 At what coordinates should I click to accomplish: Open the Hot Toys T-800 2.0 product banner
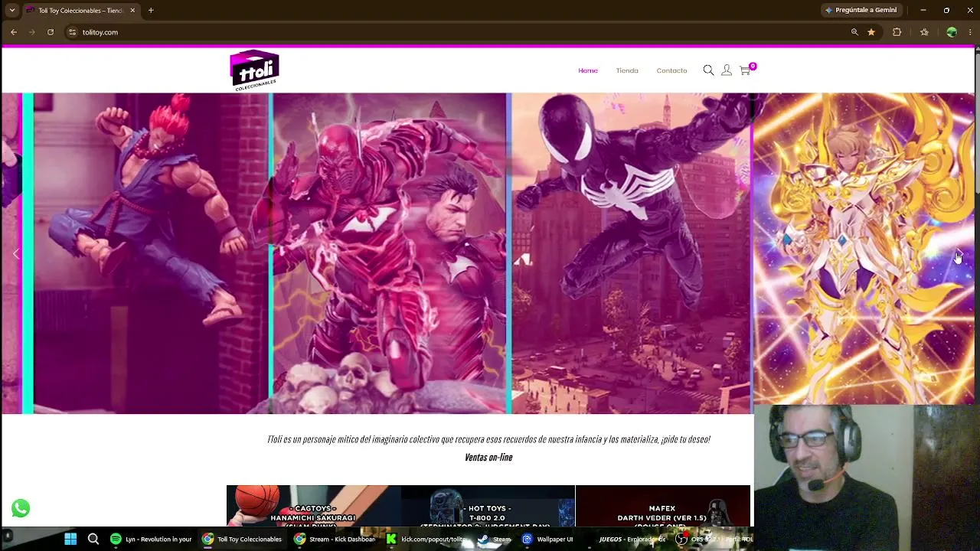[x=488, y=506]
